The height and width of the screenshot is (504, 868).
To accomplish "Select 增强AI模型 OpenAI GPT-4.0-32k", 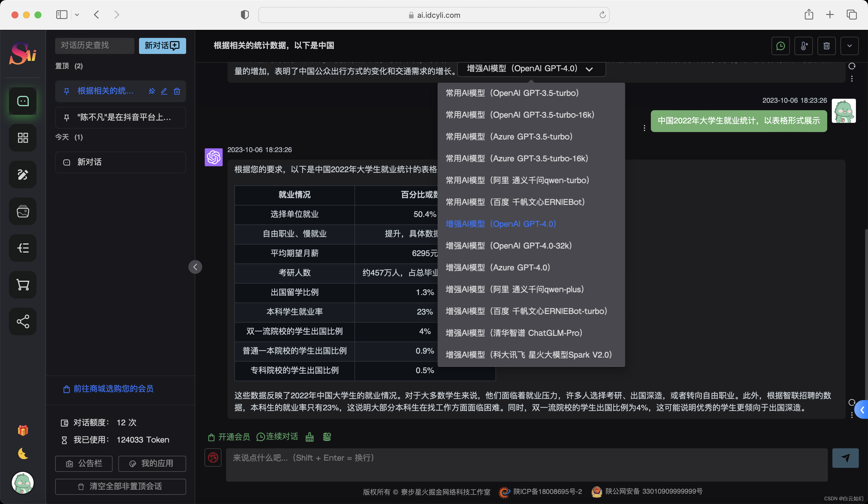I will pyautogui.click(x=531, y=246).
